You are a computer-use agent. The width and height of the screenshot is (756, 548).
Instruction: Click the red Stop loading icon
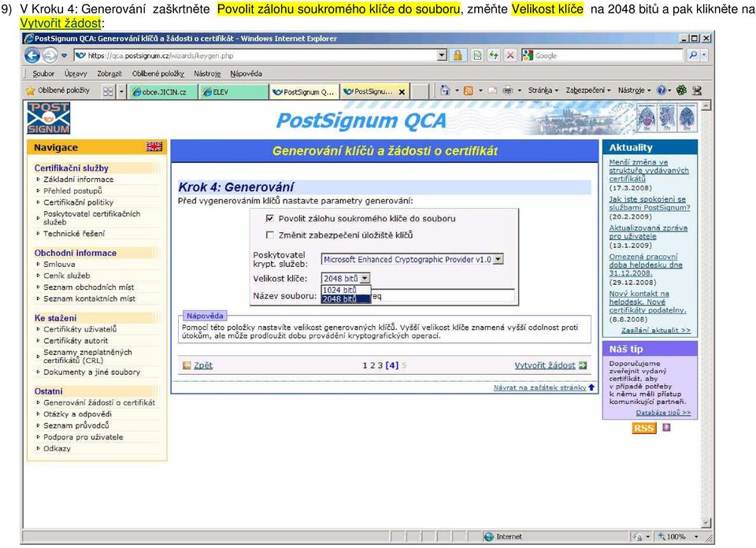point(510,56)
